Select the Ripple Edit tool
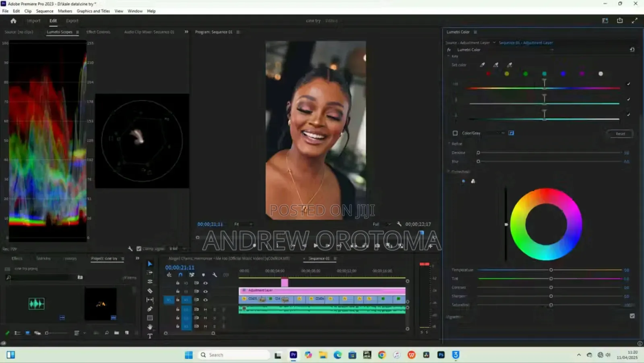 pos(150,282)
